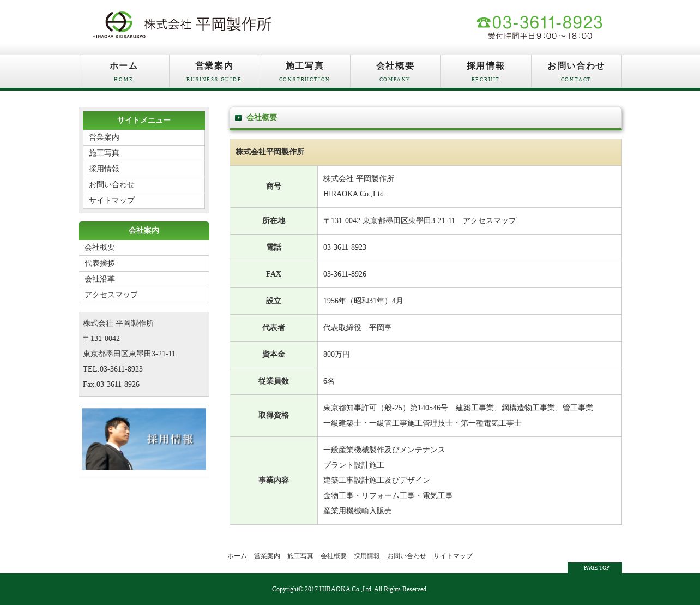Open 会社概要 under the 会社案内 sidebar
Viewport: 700px width, 605px height.
click(x=144, y=248)
